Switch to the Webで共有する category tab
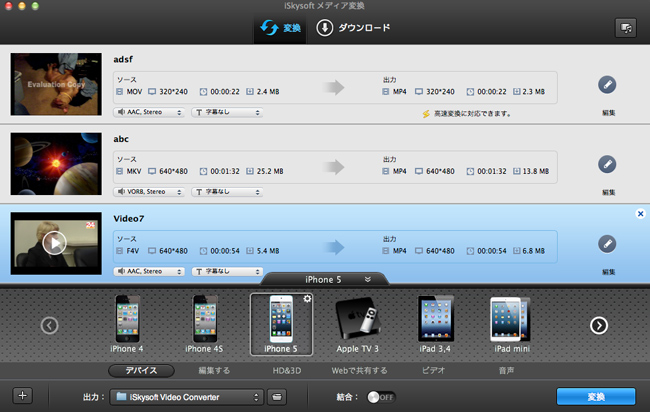Image resolution: width=650 pixels, height=412 pixels. (x=359, y=371)
